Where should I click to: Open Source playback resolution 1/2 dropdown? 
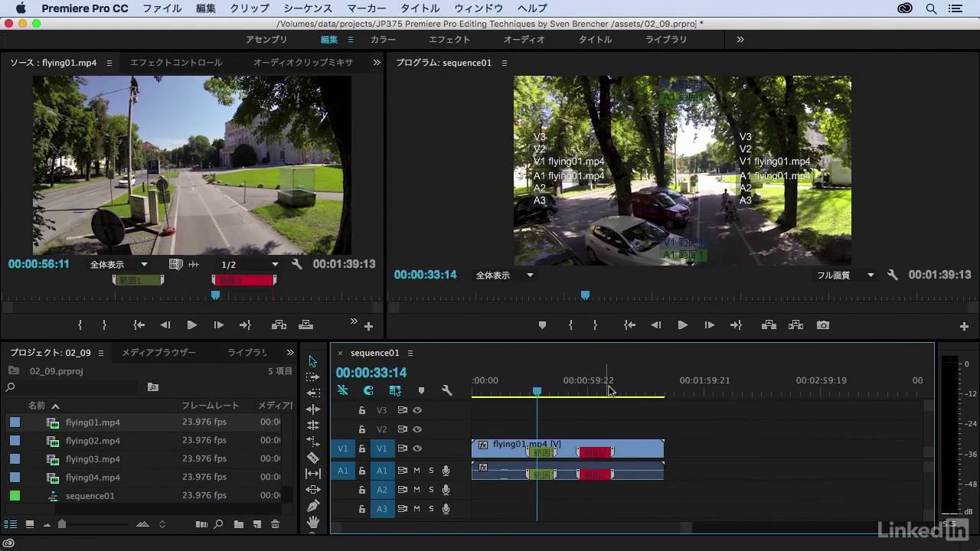coord(250,264)
